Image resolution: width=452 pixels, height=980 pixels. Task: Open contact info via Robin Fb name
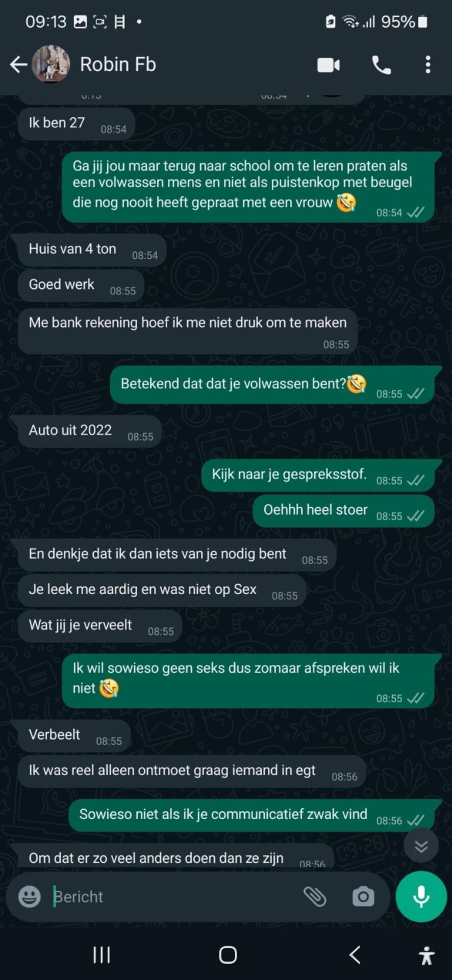pos(118,64)
